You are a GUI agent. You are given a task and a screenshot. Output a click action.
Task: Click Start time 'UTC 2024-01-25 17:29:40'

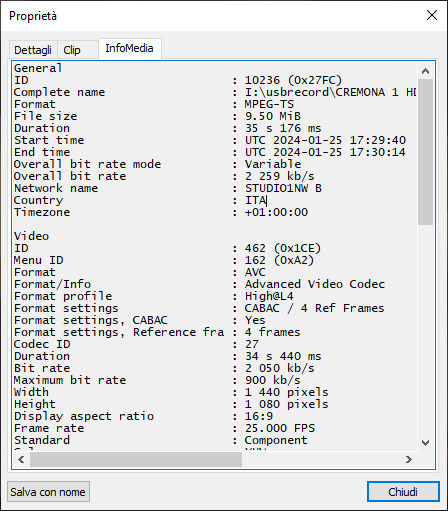pos(325,140)
